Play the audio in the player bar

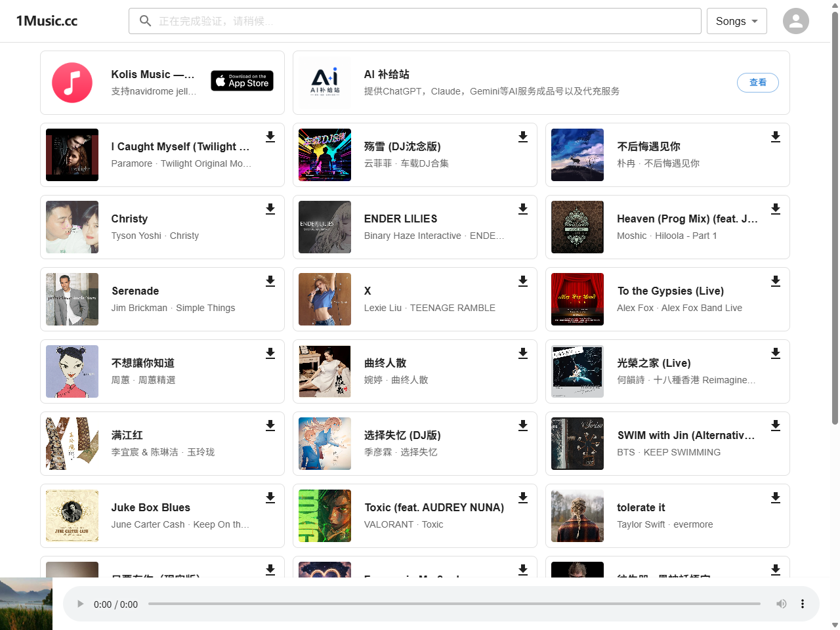[x=80, y=604]
